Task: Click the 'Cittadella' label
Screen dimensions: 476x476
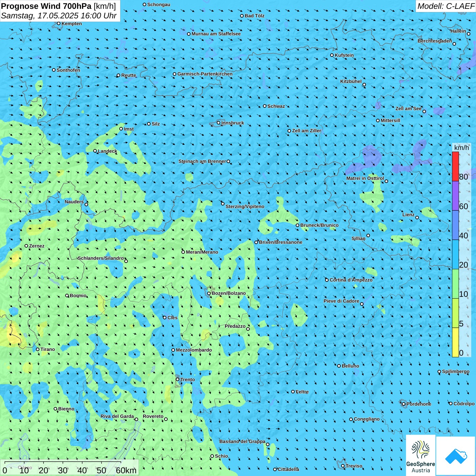Action: 288,469
